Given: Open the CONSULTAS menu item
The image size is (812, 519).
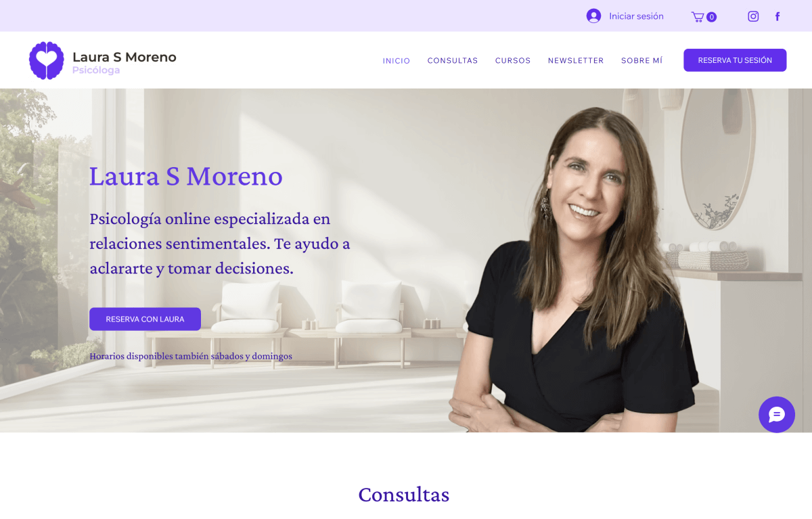Looking at the screenshot, I should (x=453, y=61).
